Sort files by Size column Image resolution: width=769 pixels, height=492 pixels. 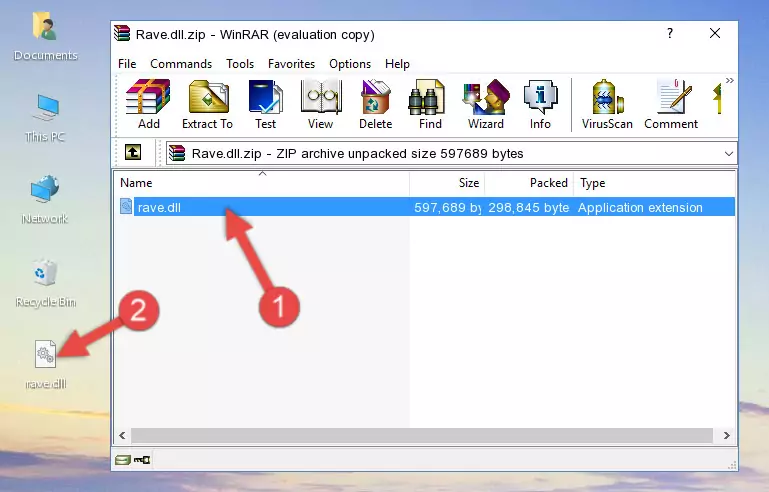click(447, 183)
